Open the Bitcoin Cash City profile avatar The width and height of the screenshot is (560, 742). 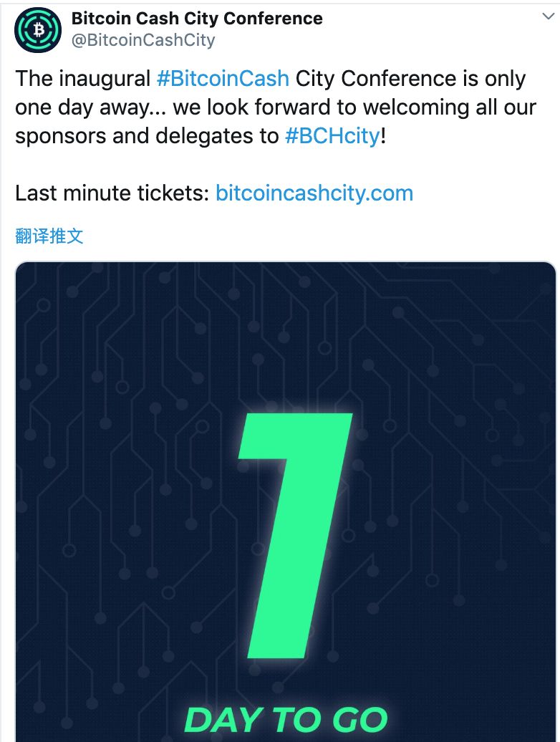[38, 30]
